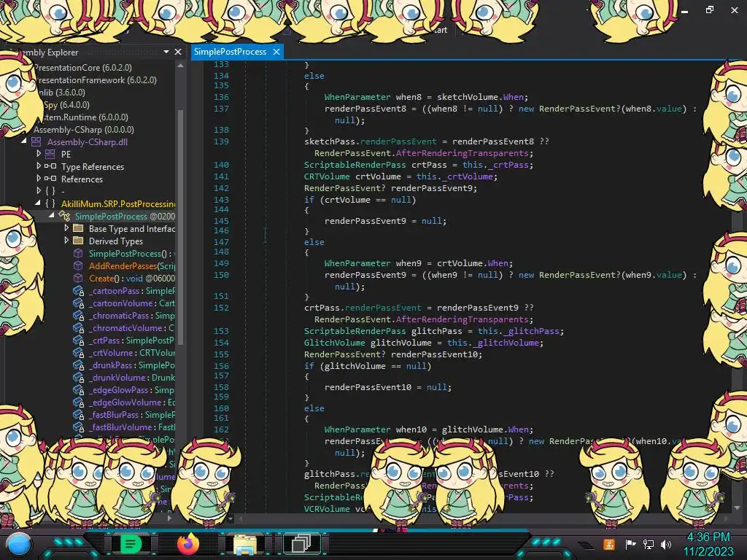This screenshot has height=560, width=747.
Task: Click the AddRenderPasses method icon
Action: tap(78, 265)
